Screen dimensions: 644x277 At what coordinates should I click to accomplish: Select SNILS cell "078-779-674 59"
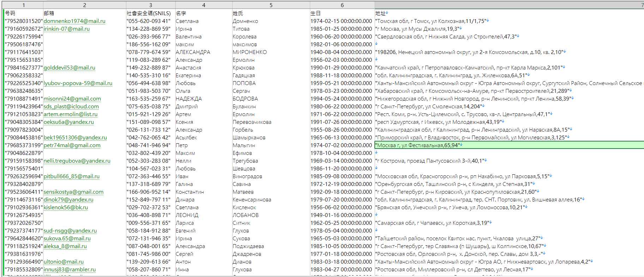pos(151,52)
